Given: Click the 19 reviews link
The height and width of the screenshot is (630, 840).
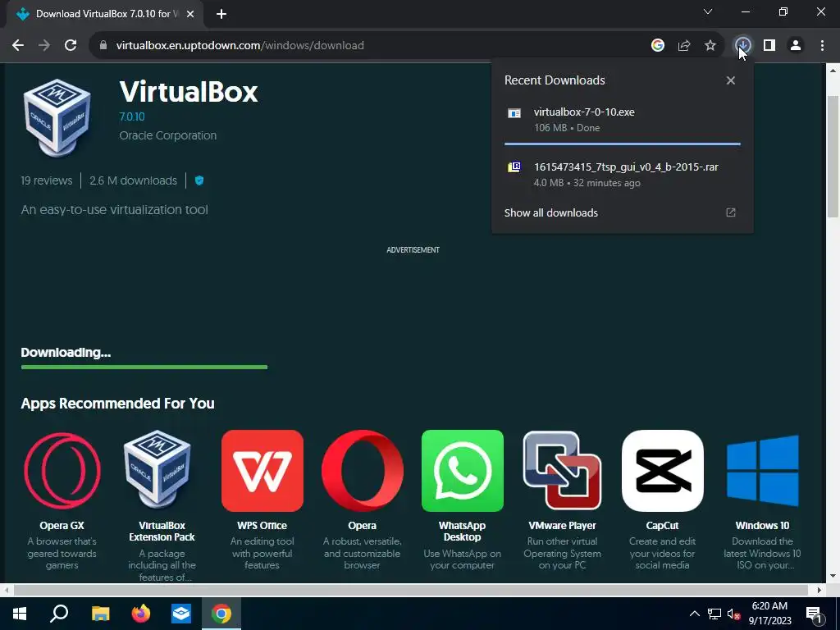Looking at the screenshot, I should 47,180.
